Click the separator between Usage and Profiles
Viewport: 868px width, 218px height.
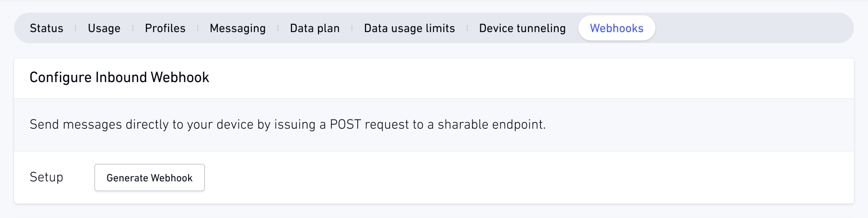[x=133, y=28]
